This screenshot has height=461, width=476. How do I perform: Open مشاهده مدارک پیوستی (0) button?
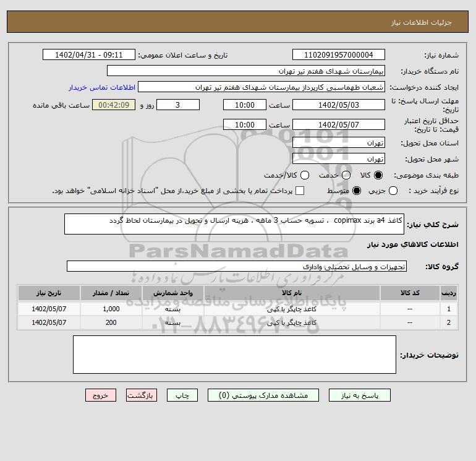(263, 395)
